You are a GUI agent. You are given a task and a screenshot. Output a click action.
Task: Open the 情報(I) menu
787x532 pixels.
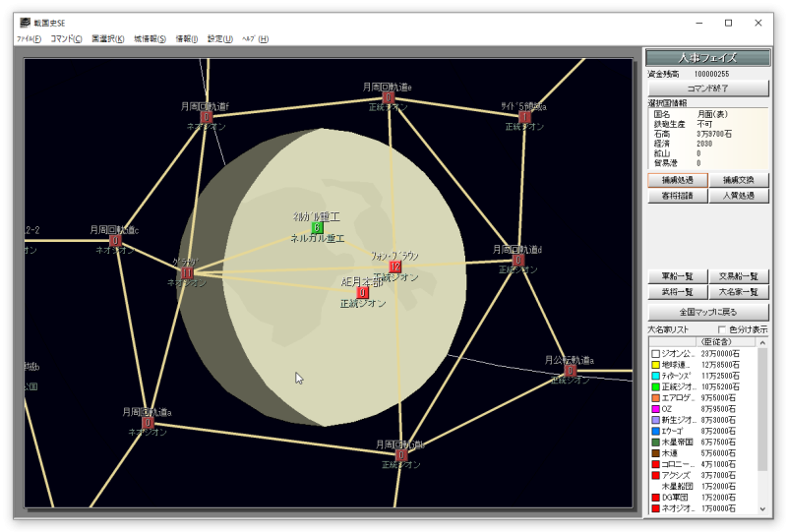pyautogui.click(x=186, y=38)
